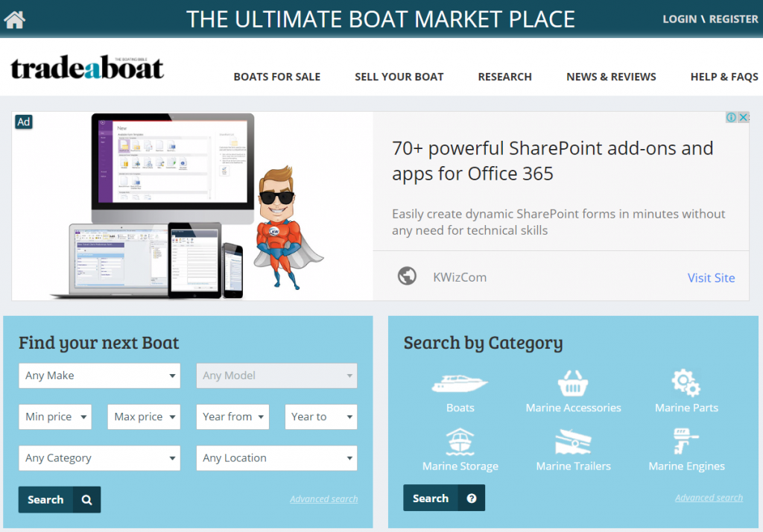
Task: Click the ad headline about SharePoint add-ons
Action: click(x=552, y=161)
